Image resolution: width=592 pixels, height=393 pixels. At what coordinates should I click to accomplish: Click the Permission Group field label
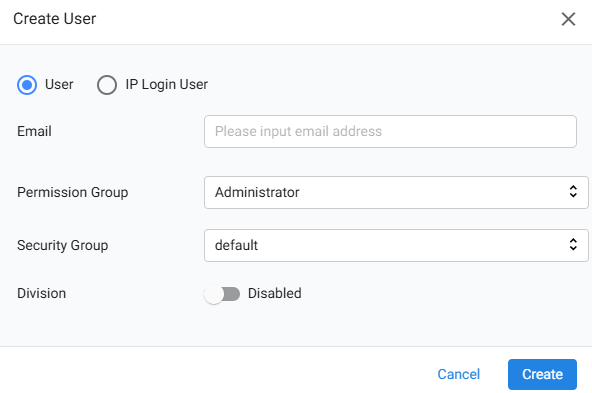(72, 193)
